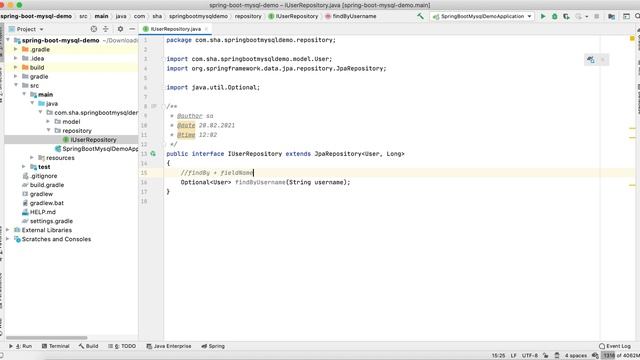Expand the .idea folder
This screenshot has height=360, width=640.
16,58
